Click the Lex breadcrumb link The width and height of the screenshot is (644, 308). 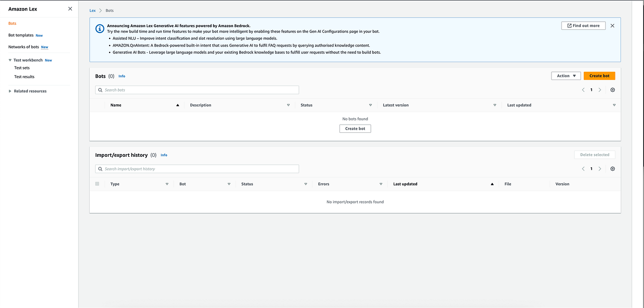(x=92, y=10)
